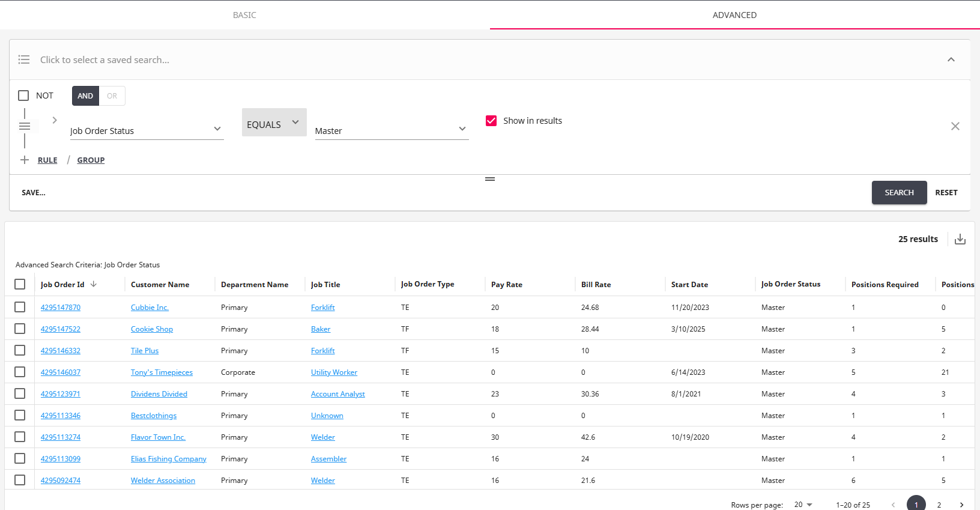Image resolution: width=980 pixels, height=510 pixels.
Task: Click the RESET button
Action: (x=946, y=193)
